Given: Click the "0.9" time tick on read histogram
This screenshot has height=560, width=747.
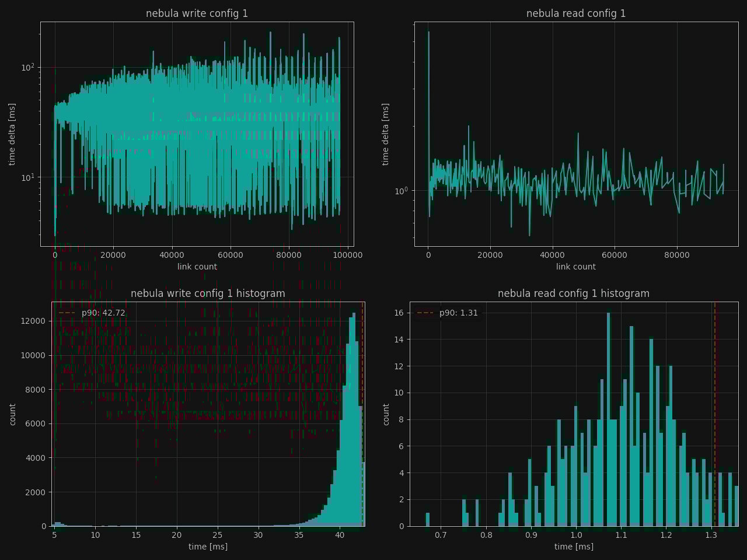Looking at the screenshot, I should click(x=531, y=535).
